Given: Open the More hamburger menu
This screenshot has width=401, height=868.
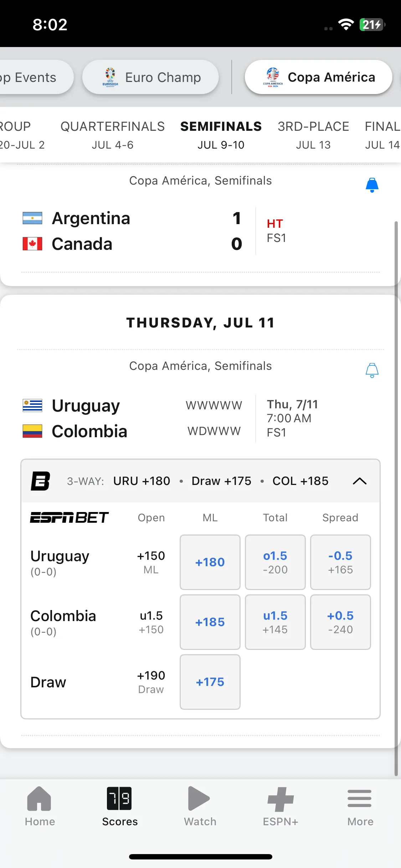Looking at the screenshot, I should tap(360, 799).
